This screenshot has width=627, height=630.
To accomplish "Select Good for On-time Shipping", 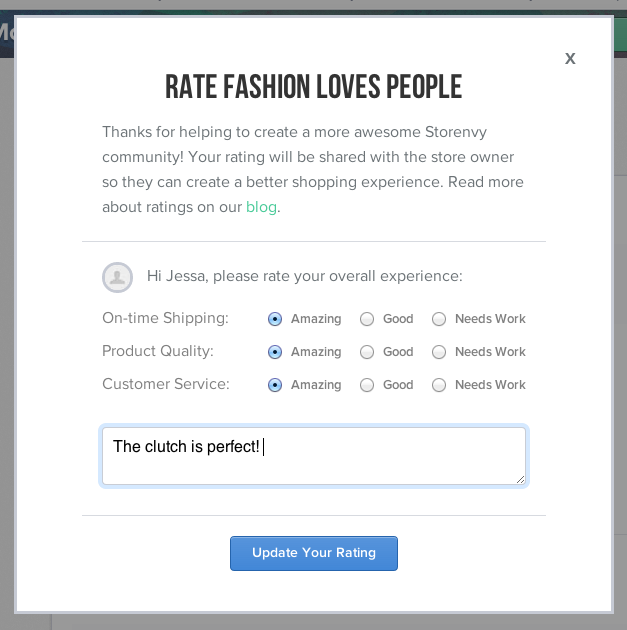I will coord(367,319).
